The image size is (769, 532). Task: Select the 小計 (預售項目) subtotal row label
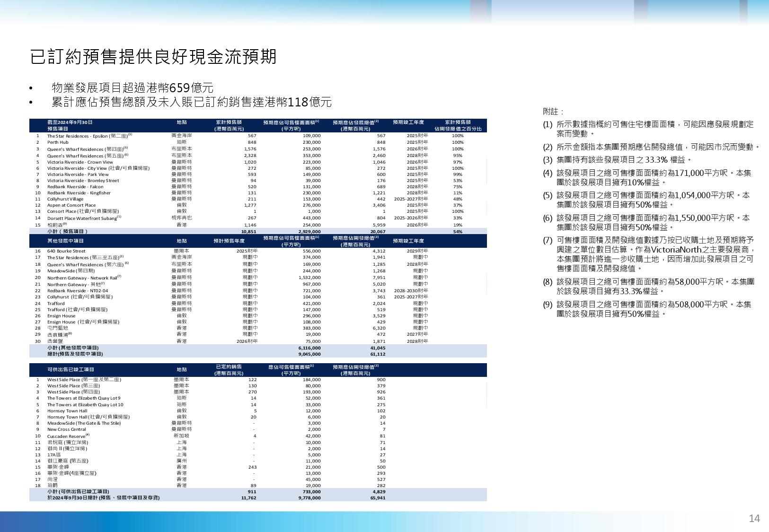pyautogui.click(x=67, y=232)
